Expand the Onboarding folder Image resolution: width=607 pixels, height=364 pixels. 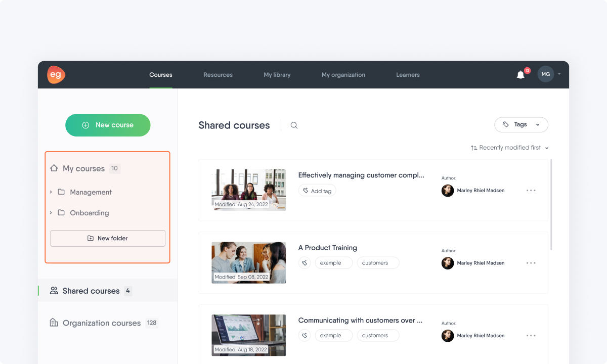tap(51, 213)
